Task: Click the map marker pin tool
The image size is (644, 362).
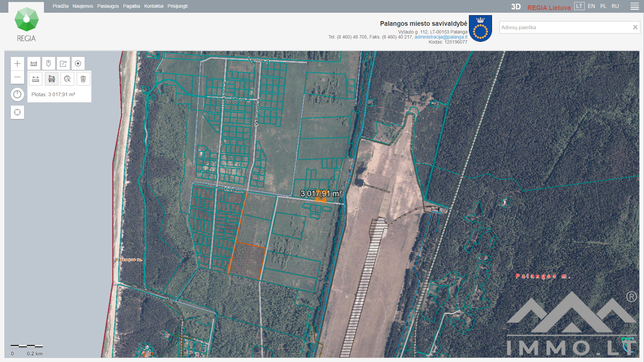Action: click(49, 64)
